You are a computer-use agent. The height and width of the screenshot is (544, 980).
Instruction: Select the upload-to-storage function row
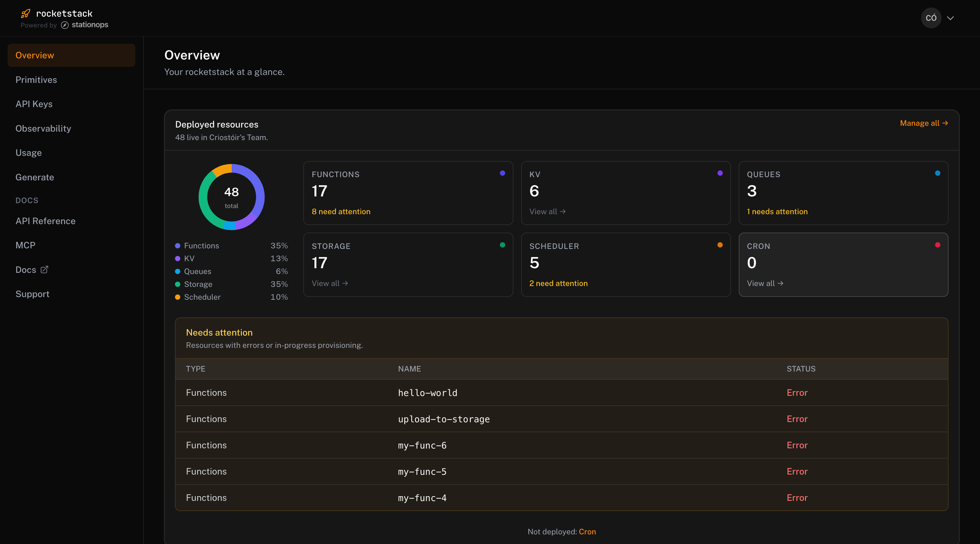561,419
